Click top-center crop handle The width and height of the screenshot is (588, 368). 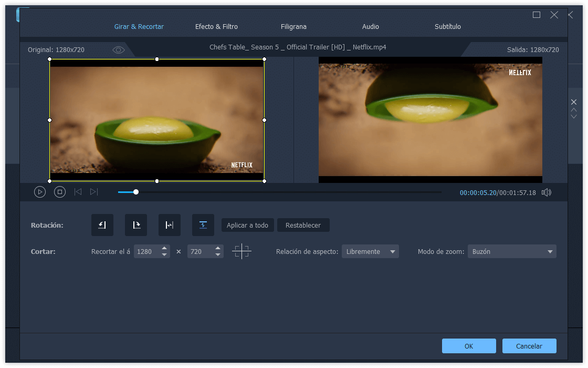157,59
